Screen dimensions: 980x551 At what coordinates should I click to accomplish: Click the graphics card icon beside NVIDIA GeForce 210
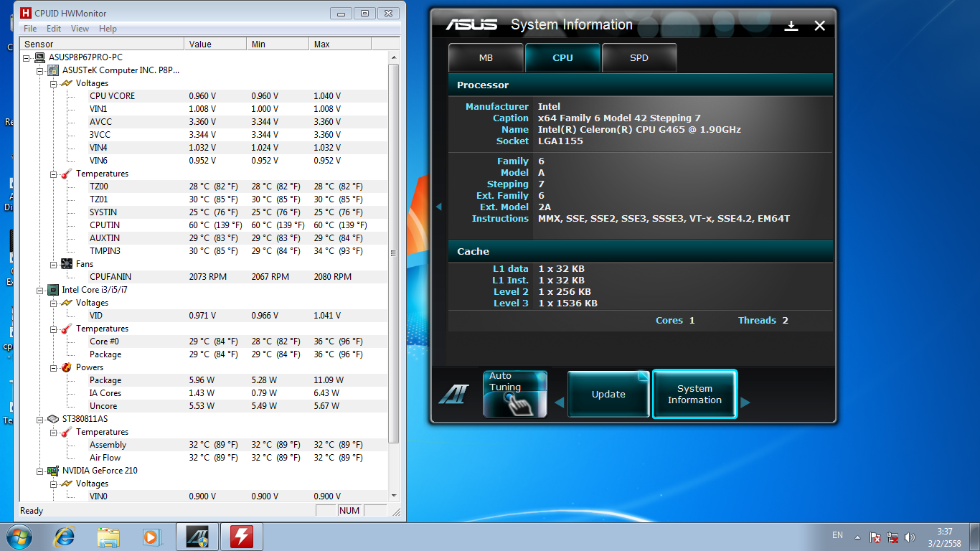[x=53, y=471]
